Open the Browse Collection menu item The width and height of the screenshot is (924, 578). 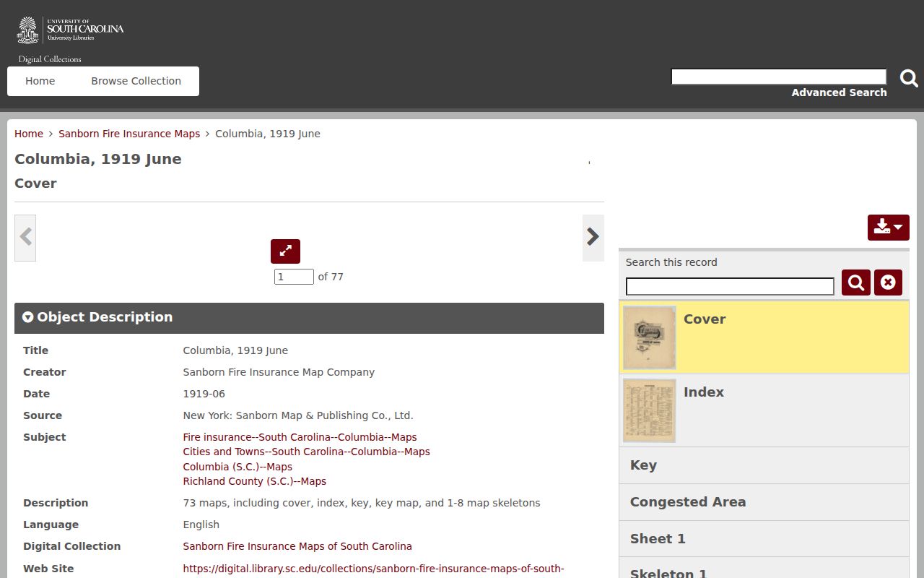click(136, 81)
